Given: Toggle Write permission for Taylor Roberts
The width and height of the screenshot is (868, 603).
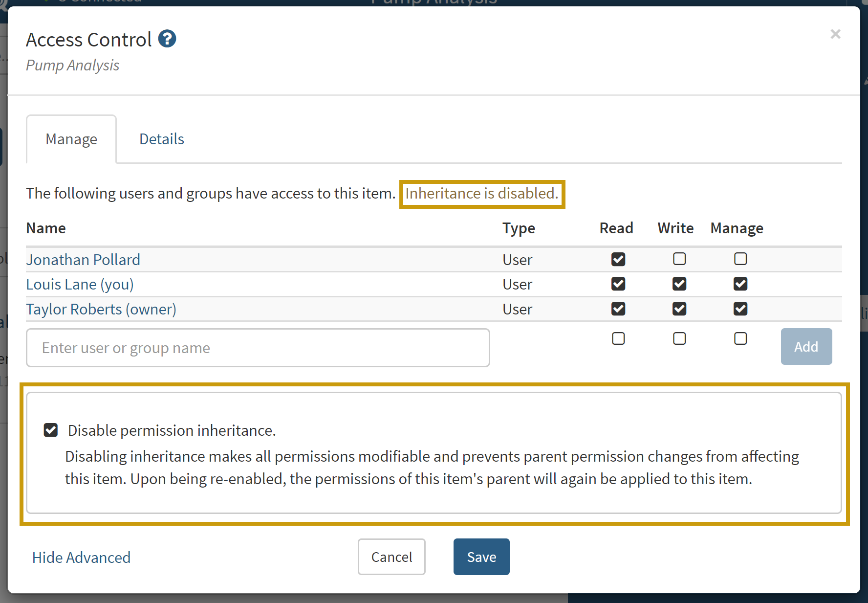Looking at the screenshot, I should (x=679, y=309).
